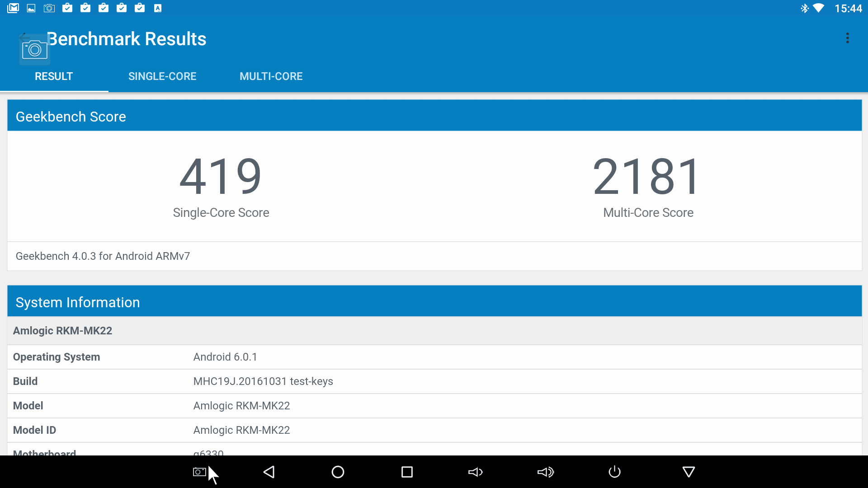Lower volume with the volume down icon
This screenshot has height=488, width=868.
pos(476,472)
